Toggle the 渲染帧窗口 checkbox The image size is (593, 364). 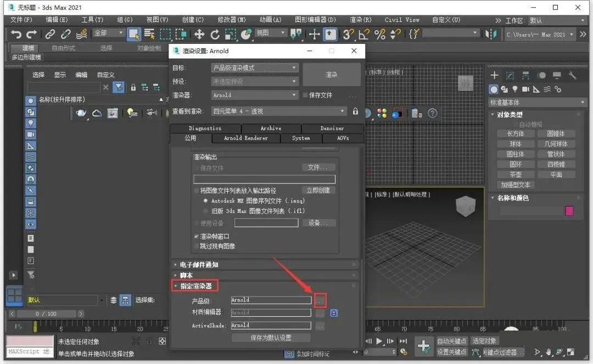[196, 236]
